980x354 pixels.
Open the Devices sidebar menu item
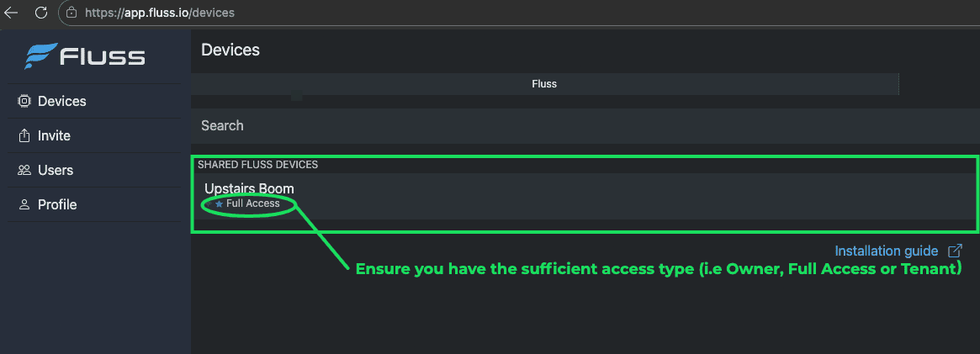tap(62, 102)
